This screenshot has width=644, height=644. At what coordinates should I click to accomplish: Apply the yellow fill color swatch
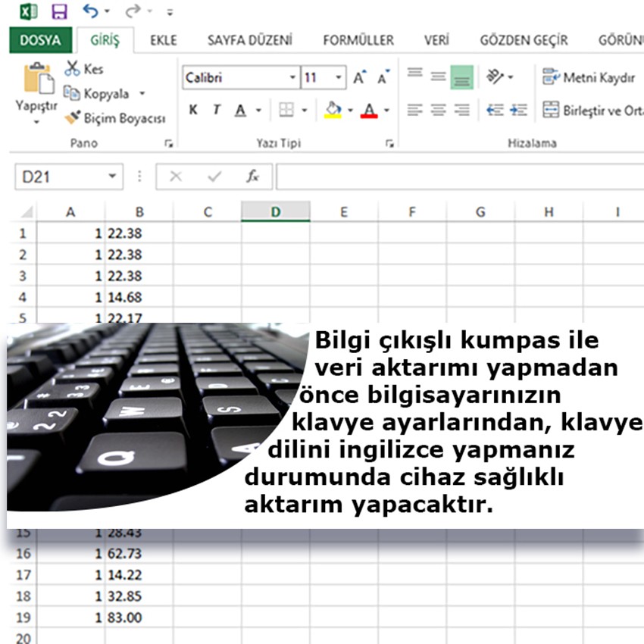pos(333,111)
